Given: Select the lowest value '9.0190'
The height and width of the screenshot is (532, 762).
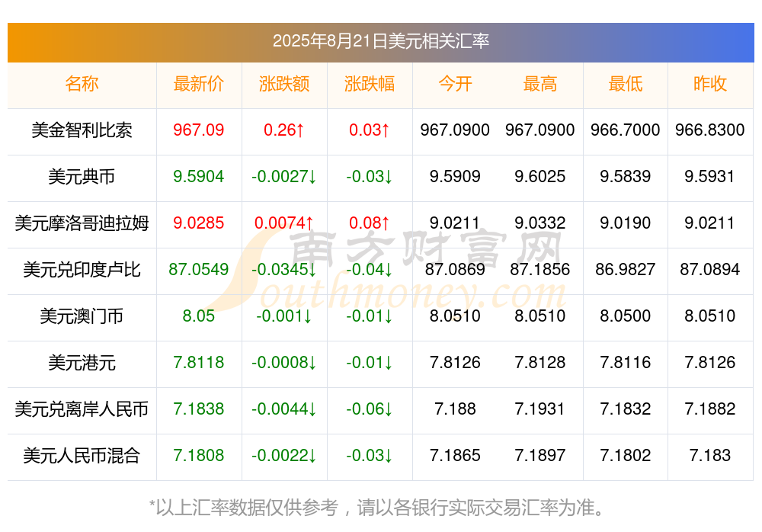Looking at the screenshot, I should tap(626, 223).
